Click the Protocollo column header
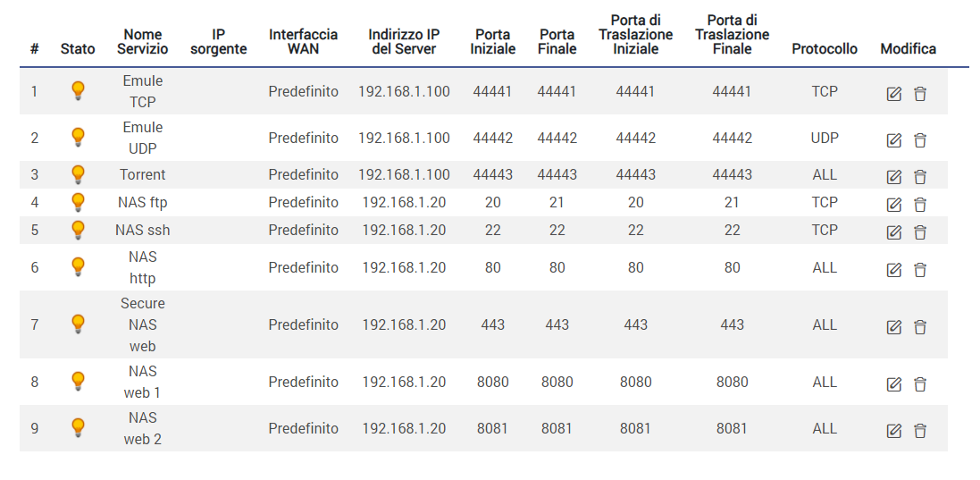The height and width of the screenshot is (480, 980). click(x=824, y=49)
